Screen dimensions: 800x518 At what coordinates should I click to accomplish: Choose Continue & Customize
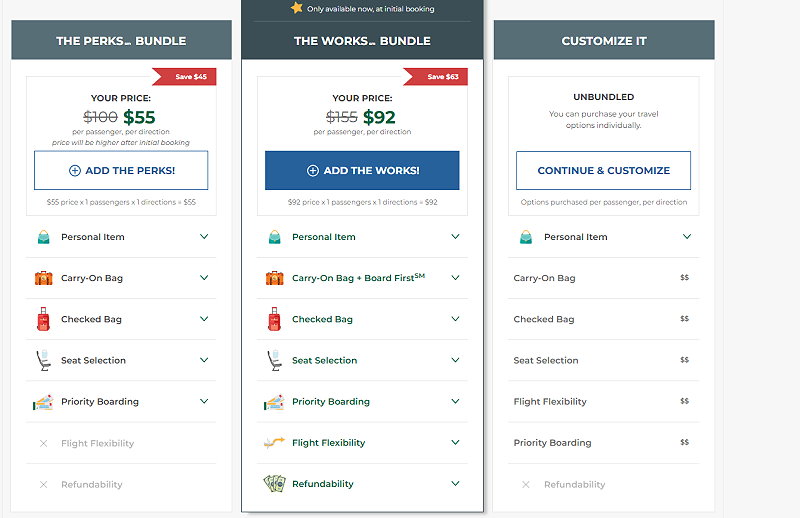tap(604, 170)
